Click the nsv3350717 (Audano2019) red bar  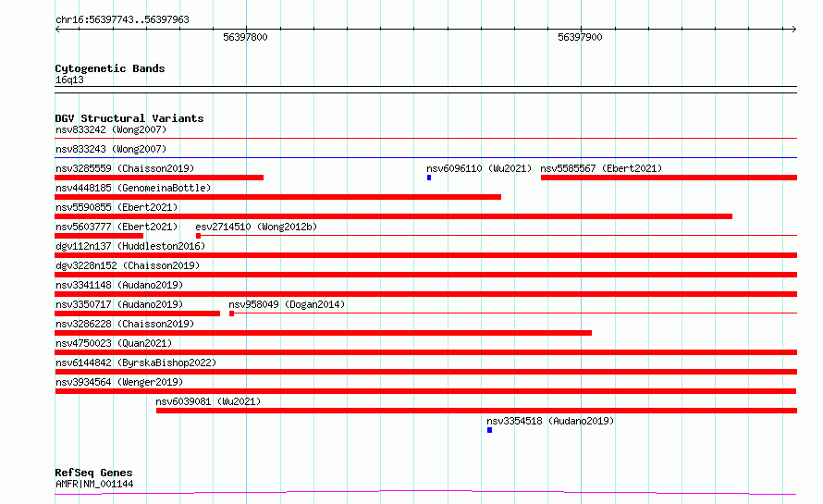tap(138, 313)
